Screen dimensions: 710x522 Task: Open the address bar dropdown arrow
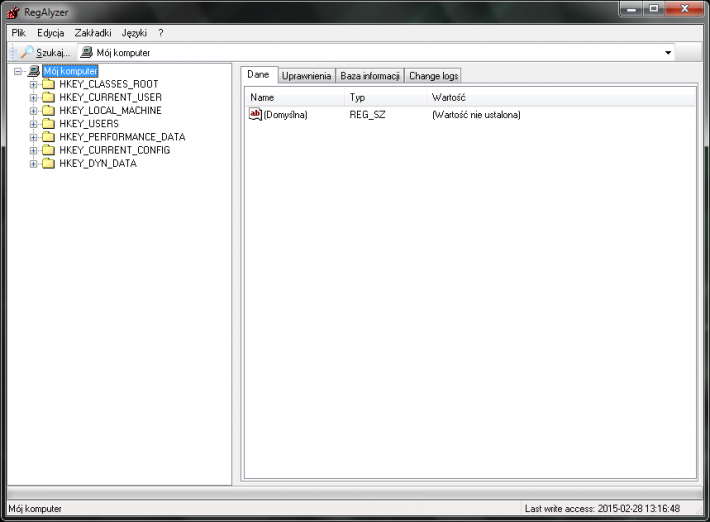point(668,53)
